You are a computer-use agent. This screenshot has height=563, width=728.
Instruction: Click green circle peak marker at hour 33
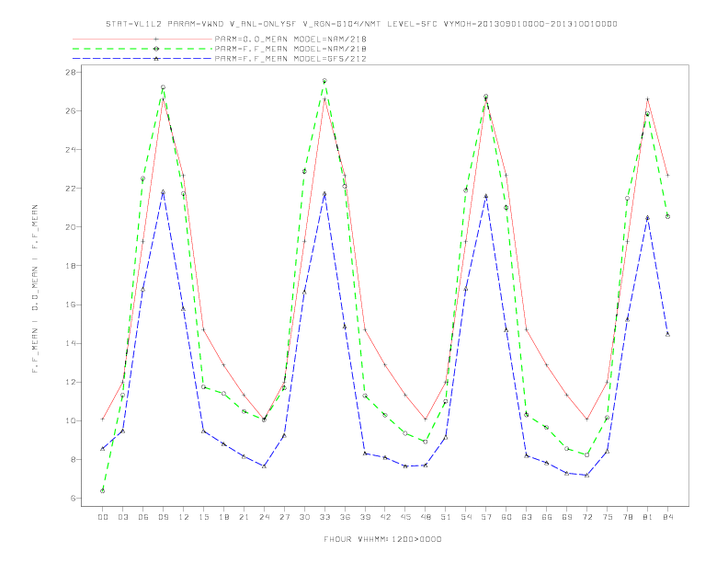pyautogui.click(x=324, y=81)
